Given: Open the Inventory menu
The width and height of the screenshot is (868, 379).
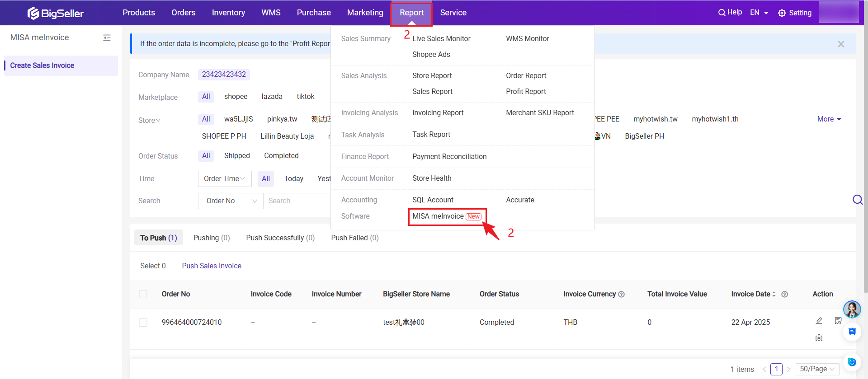Looking at the screenshot, I should point(228,13).
